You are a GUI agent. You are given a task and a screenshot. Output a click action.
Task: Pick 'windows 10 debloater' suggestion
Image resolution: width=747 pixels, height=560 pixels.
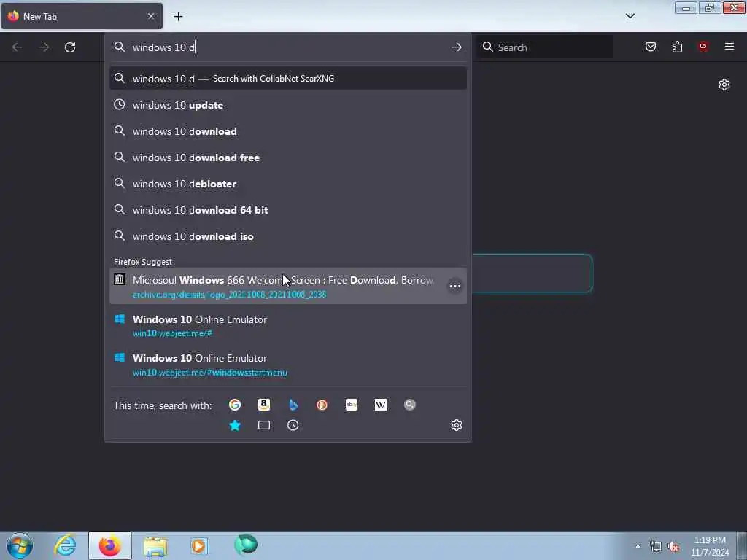(288, 184)
